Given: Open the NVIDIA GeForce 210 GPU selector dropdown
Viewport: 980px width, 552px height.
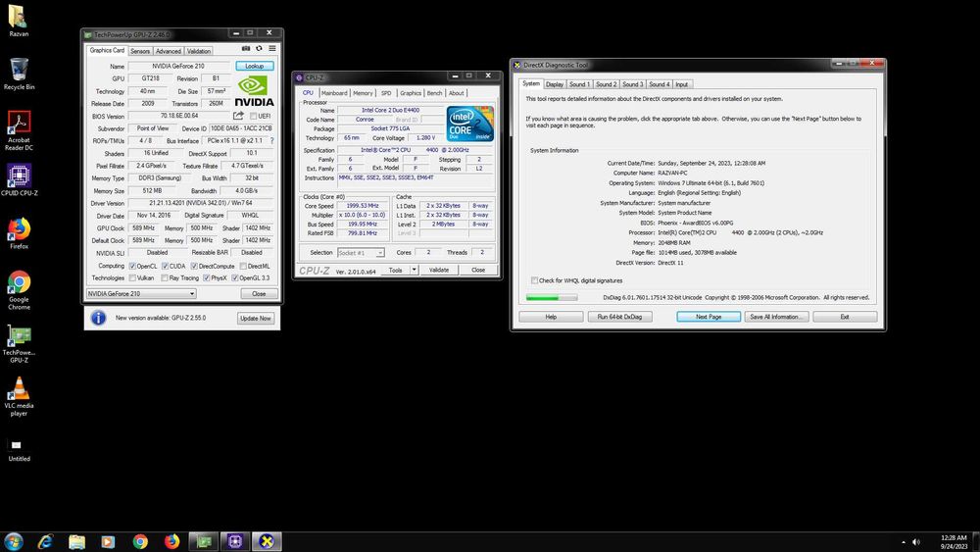Looking at the screenshot, I should (x=141, y=293).
